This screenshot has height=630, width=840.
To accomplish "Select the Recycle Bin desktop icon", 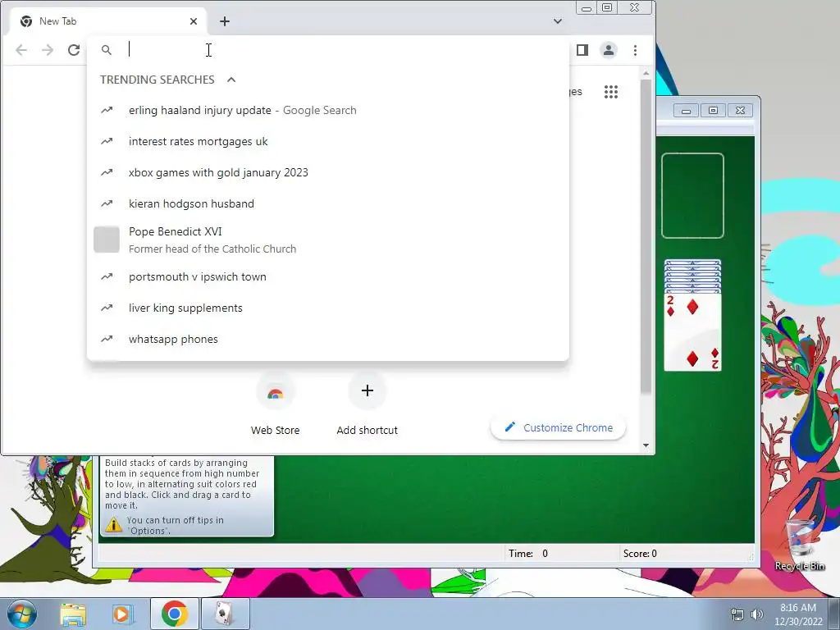I will (x=799, y=545).
